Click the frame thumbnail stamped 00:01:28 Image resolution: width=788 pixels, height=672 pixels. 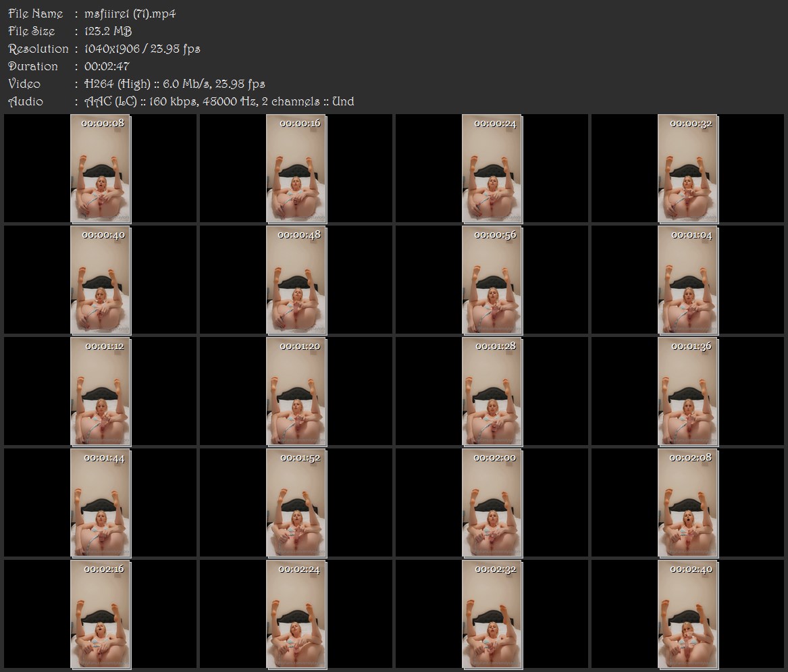pyautogui.click(x=492, y=392)
